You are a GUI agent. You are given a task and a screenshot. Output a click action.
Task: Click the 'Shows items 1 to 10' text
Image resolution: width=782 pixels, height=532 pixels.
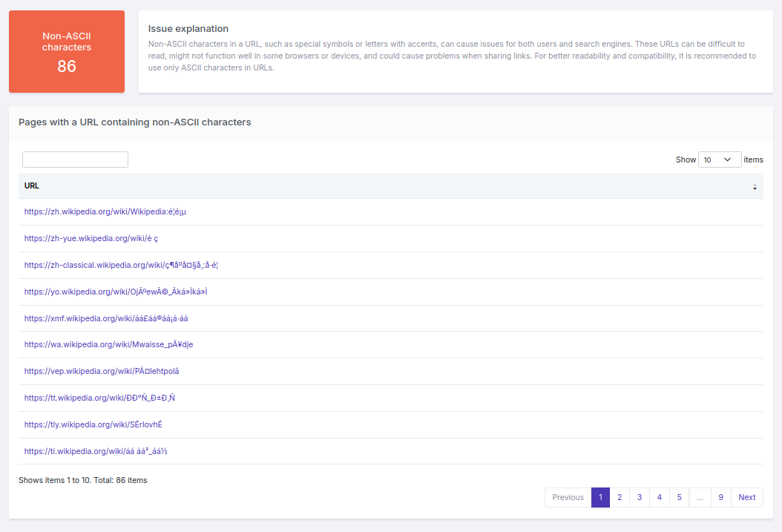[83, 481]
